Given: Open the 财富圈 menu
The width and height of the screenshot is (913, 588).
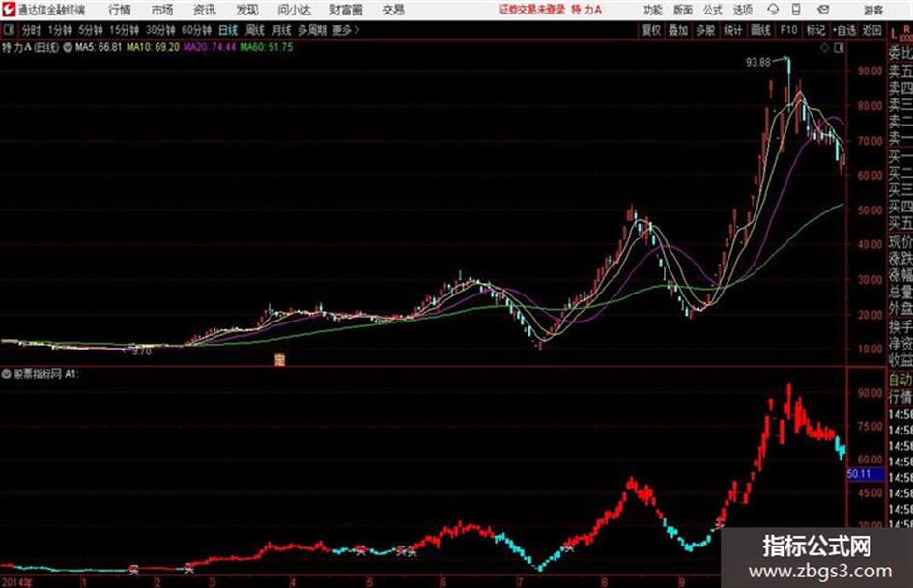Looking at the screenshot, I should pyautogui.click(x=346, y=10).
